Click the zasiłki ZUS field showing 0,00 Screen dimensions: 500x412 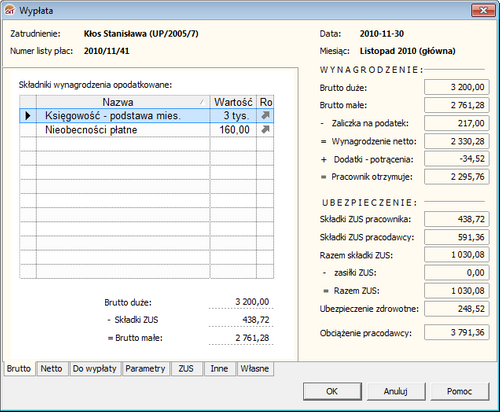(x=457, y=273)
